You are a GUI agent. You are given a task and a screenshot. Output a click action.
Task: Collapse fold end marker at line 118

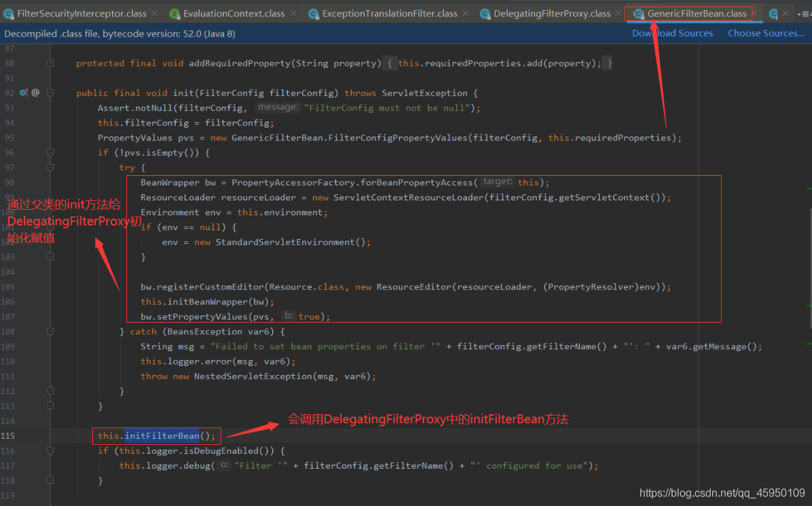click(50, 481)
